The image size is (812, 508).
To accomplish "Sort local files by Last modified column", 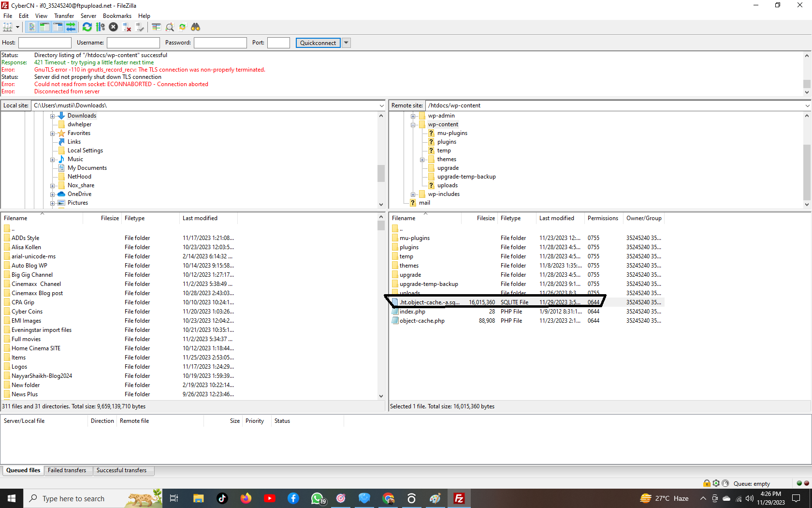I will (208, 218).
